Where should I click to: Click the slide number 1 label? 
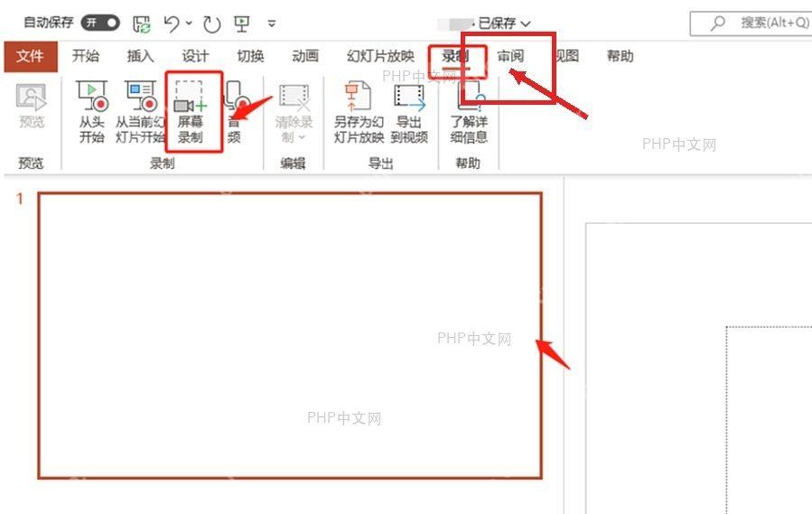tap(20, 199)
